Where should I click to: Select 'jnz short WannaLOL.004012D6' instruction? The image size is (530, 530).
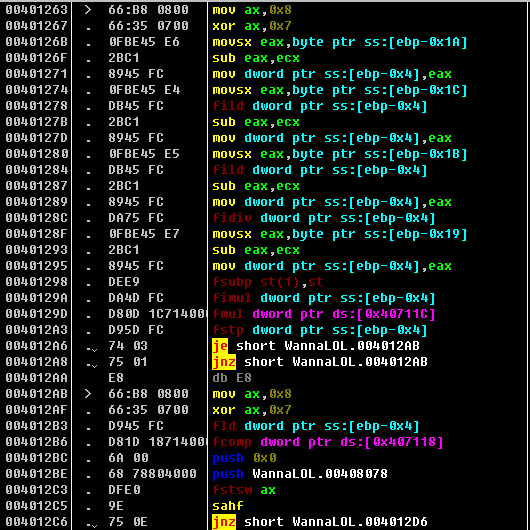pos(320,522)
